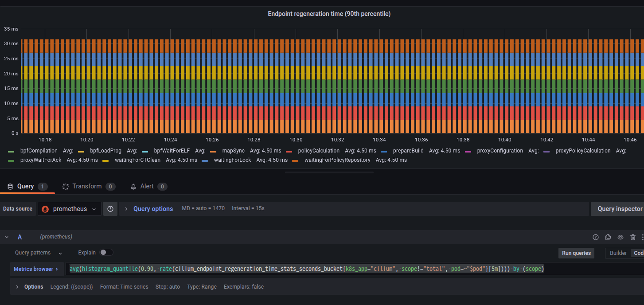Switch to the Transform tab
Viewport: 644px width, 305px height.
click(x=89, y=187)
